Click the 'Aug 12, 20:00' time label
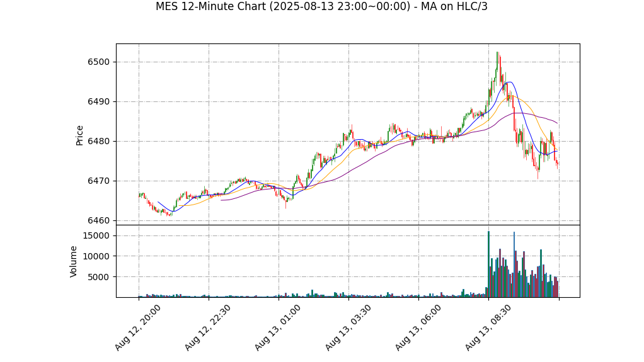This screenshot has height=362, width=644. click(x=137, y=328)
